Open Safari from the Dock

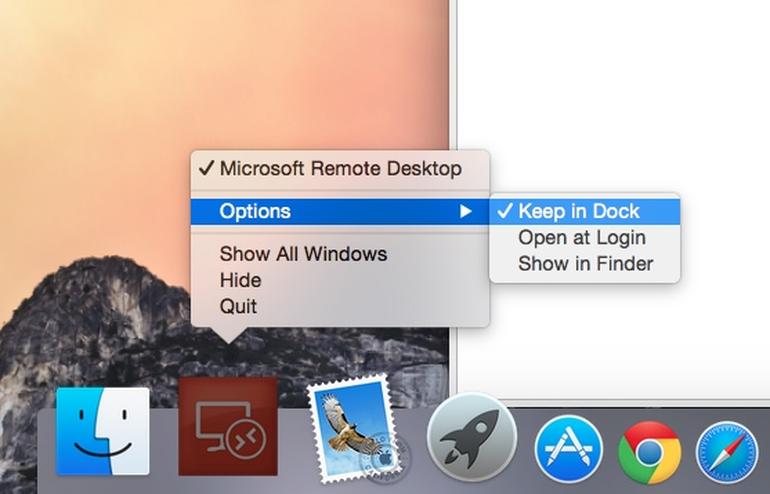click(x=727, y=452)
